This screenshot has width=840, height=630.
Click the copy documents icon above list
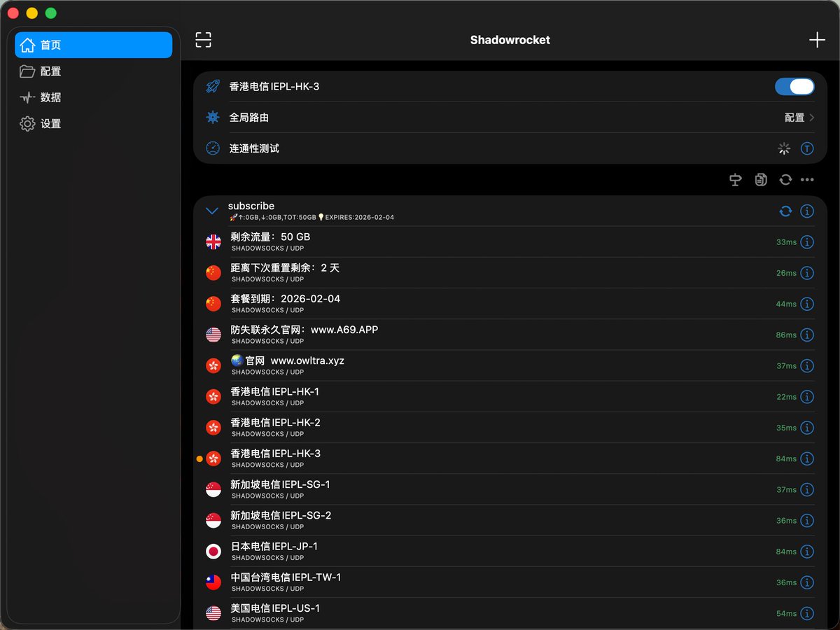pos(761,180)
